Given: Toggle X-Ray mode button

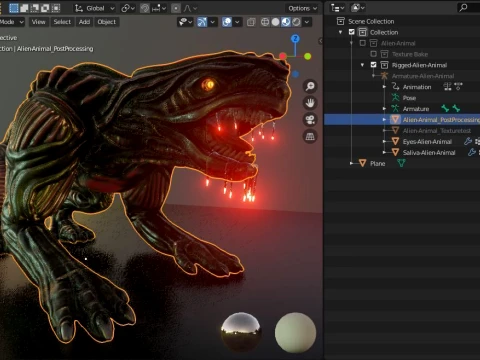Looking at the screenshot, I should 251,22.
